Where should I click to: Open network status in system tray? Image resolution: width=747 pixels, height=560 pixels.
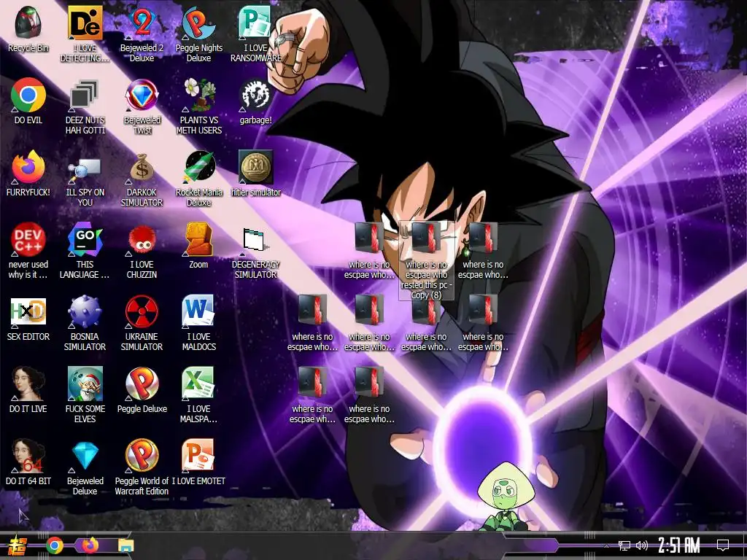pyautogui.click(x=624, y=545)
